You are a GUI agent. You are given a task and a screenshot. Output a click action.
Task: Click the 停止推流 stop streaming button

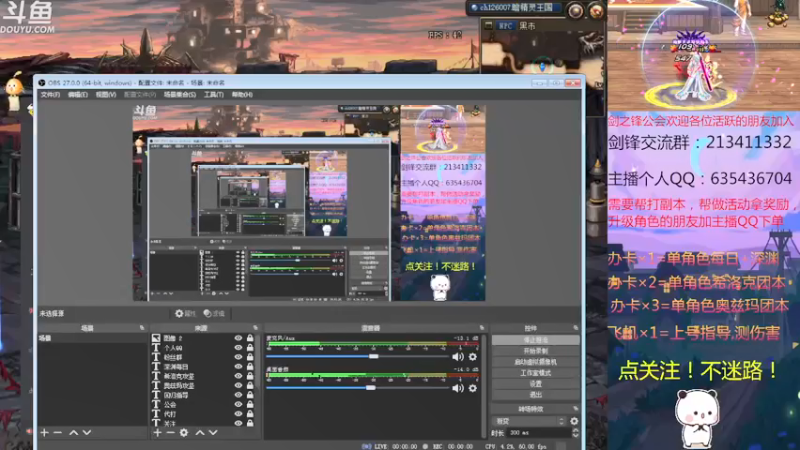(535, 340)
